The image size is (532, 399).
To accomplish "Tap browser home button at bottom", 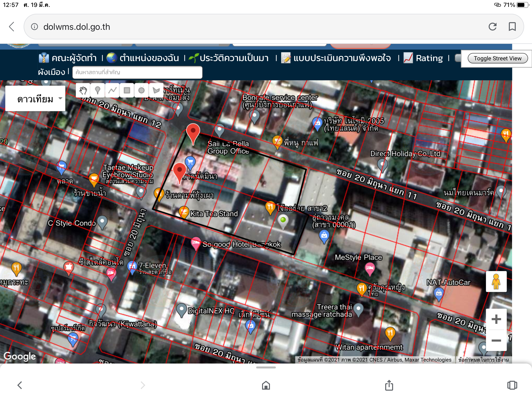I will (x=266, y=385).
